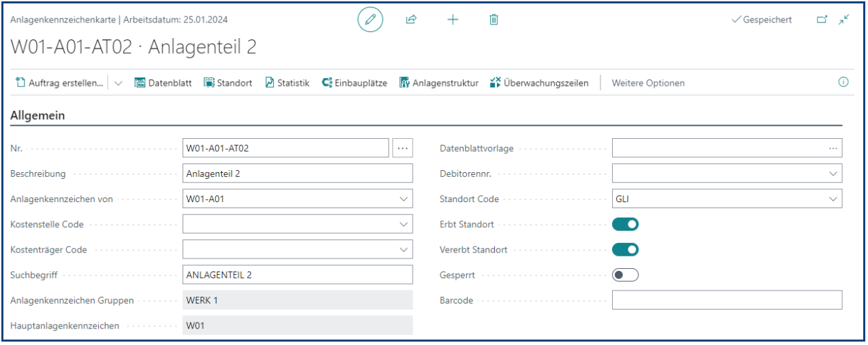
Task: Click the pencil edit icon
Action: [370, 20]
